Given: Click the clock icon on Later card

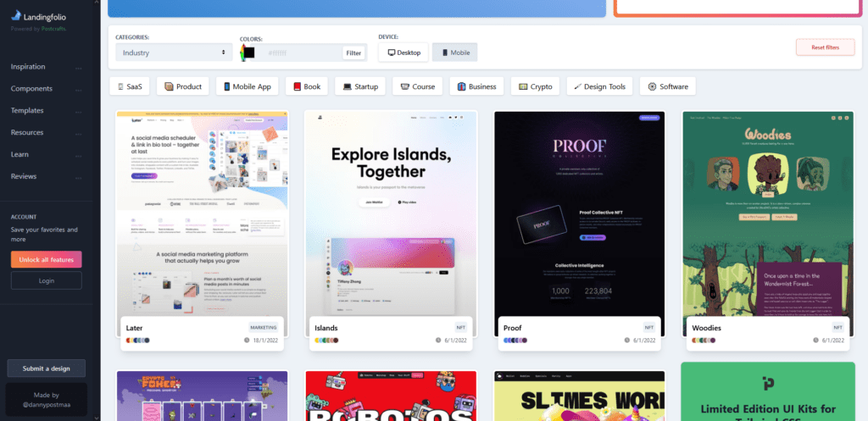Looking at the screenshot, I should [x=247, y=341].
